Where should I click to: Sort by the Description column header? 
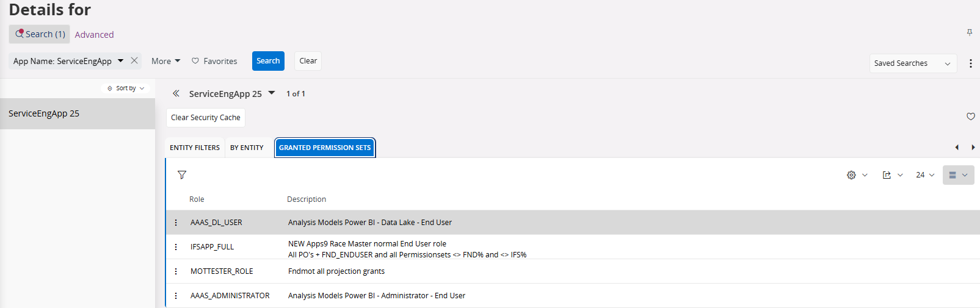pyautogui.click(x=307, y=199)
